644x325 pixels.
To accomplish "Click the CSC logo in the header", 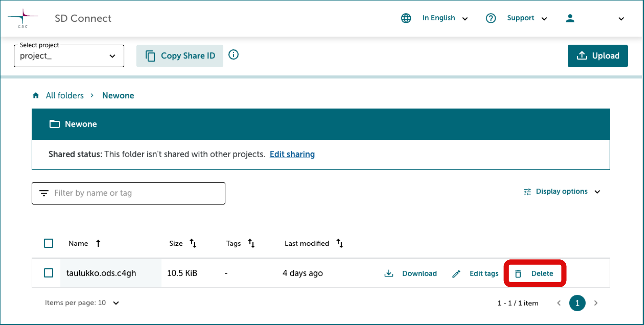I will [x=23, y=19].
